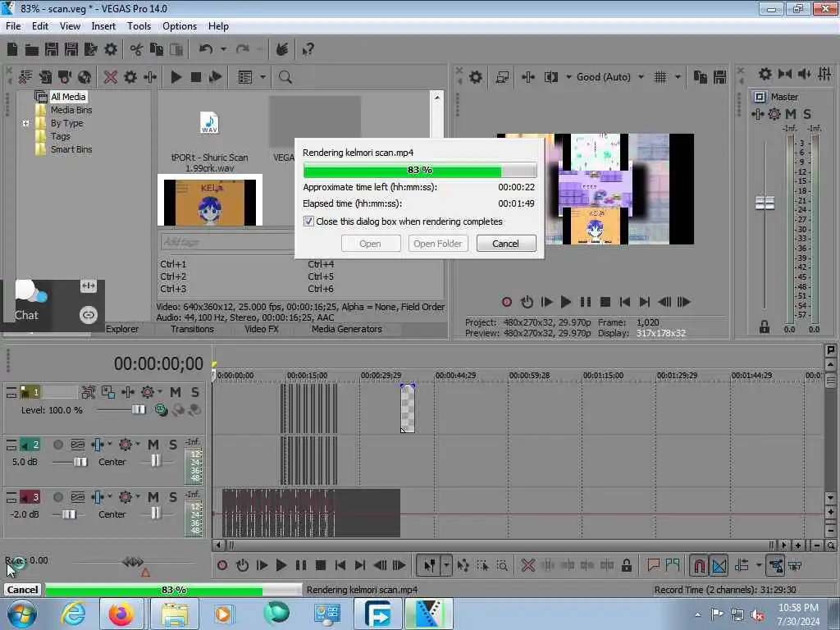840x630 pixels.
Task: Switch to the Media Generators tab
Action: (x=347, y=330)
